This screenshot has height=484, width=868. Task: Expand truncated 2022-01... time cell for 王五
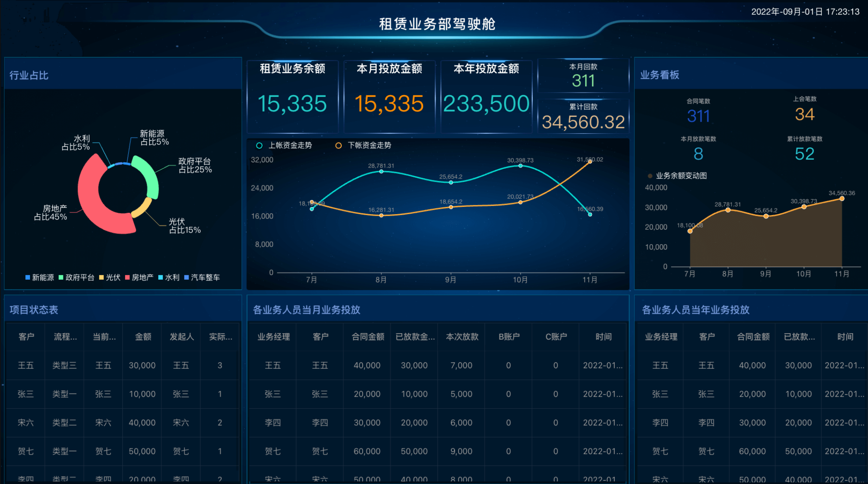pos(602,365)
